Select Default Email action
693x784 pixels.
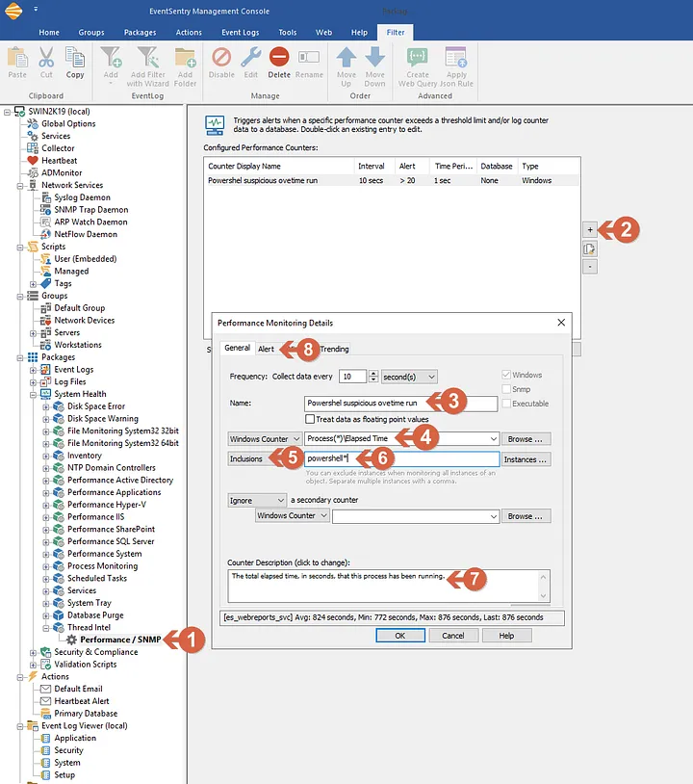(78, 689)
